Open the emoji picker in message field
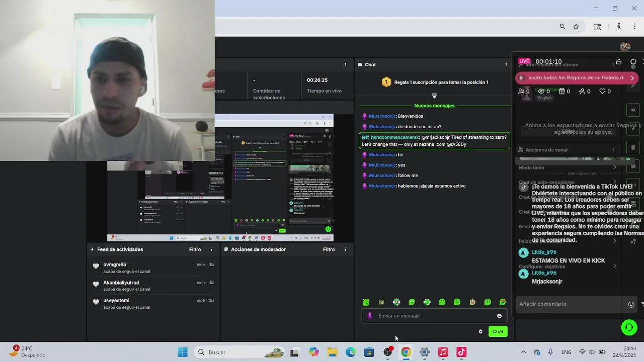Screen dimensions: 644x362 click(499, 316)
